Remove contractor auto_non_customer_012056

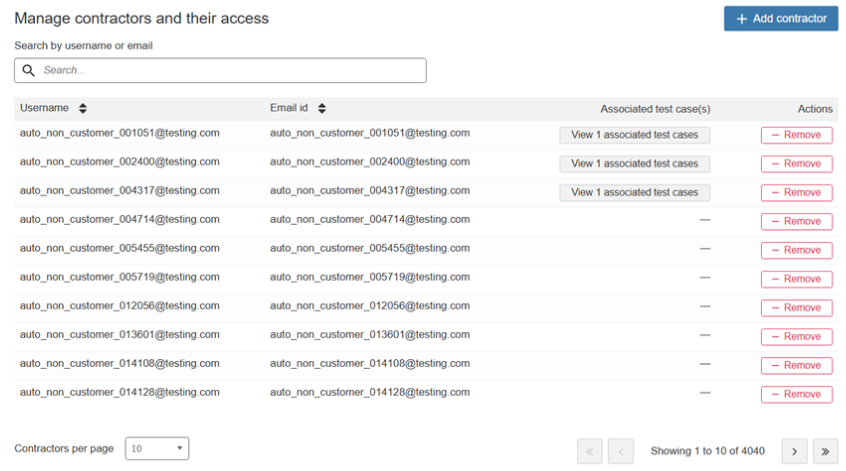click(796, 308)
